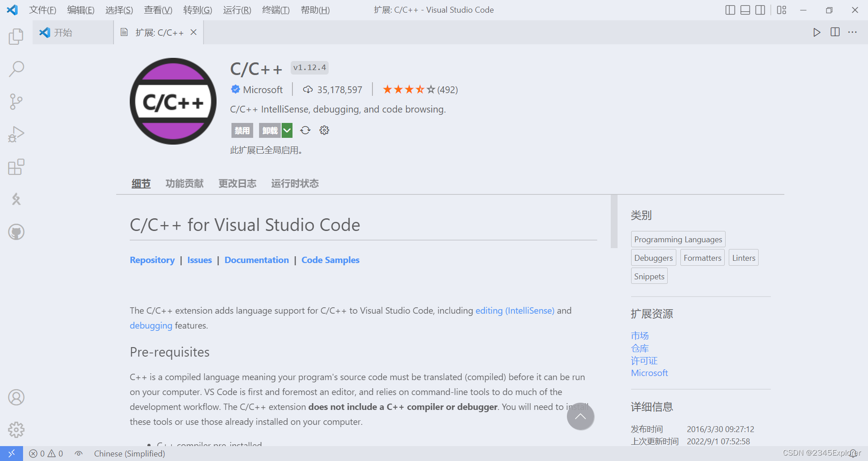
Task: Open the 帮助(H) menu
Action: point(315,10)
